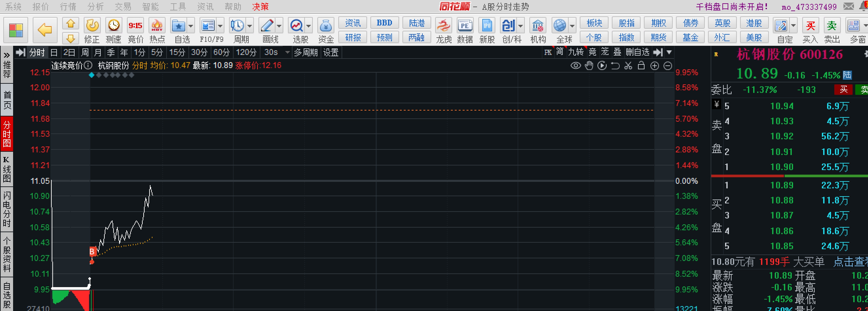The width and height of the screenshot is (868, 311).
Task: Open the 分析 menu
Action: (x=95, y=7)
